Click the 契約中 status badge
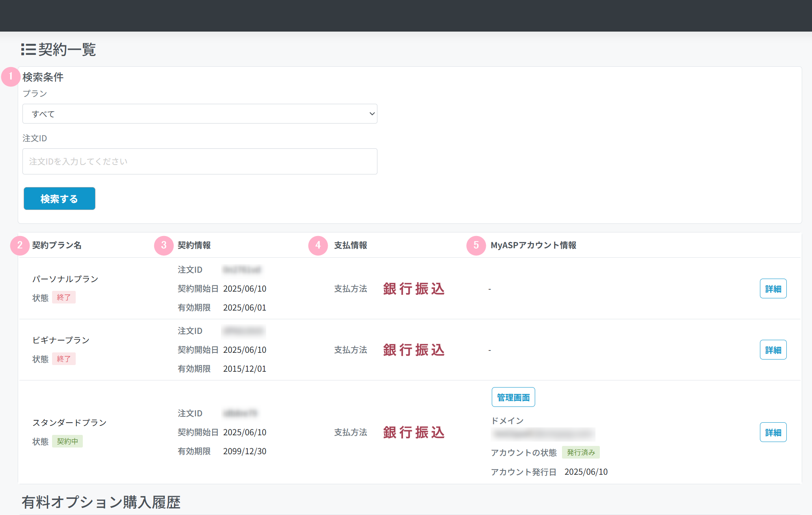Image resolution: width=812 pixels, height=515 pixels. 67,441
